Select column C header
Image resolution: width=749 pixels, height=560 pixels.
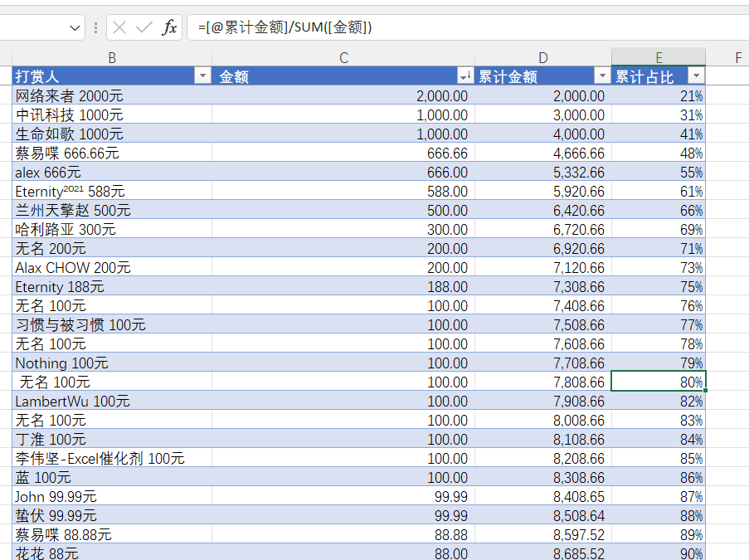[343, 57]
